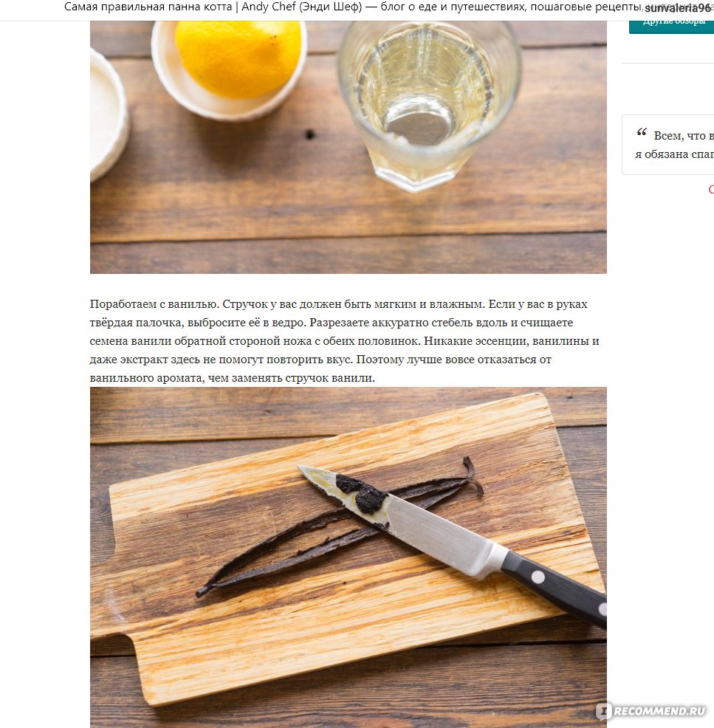Click the lemon in the top photo

click(238, 57)
